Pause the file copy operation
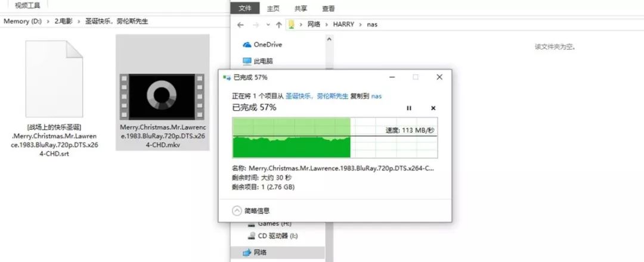 (x=408, y=108)
